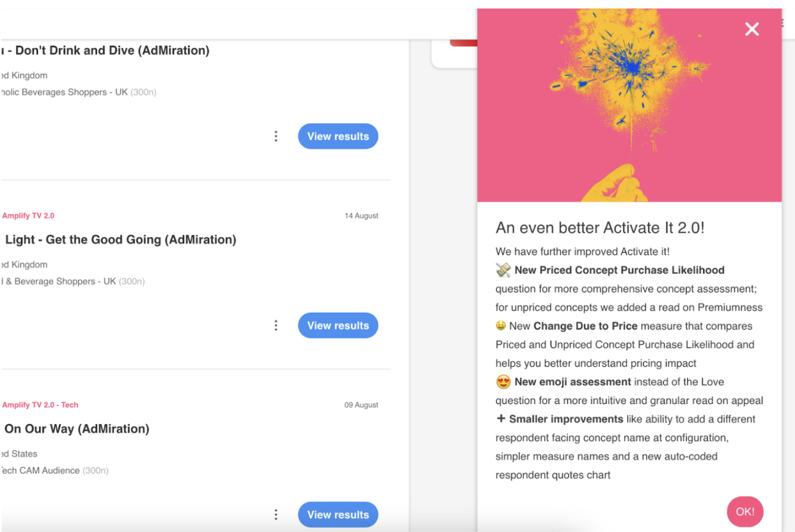Open more options for On Our Way
Screen dimensions: 795x532
coord(276,515)
